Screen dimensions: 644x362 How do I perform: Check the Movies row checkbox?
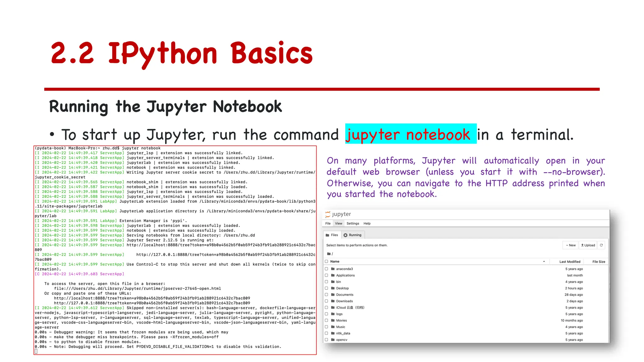coord(326,320)
